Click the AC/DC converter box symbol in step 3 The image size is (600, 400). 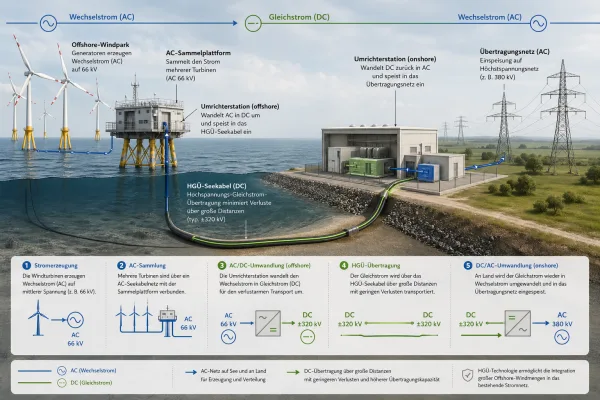[268, 323]
